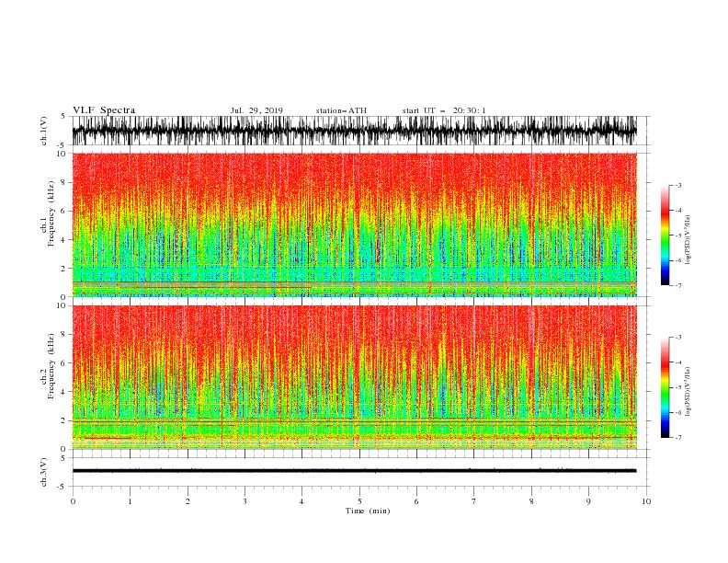728x563 pixels.
Task: Click the date label Jul. 29, 2019
Action: click(x=256, y=110)
